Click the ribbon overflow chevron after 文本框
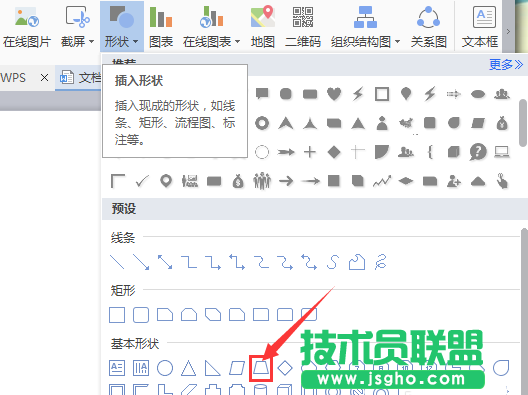Viewport: 528px width, 395px height. coord(508,31)
